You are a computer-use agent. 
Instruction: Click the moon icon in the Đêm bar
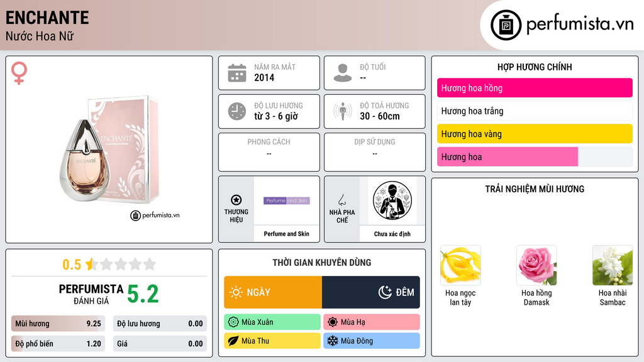click(x=385, y=292)
